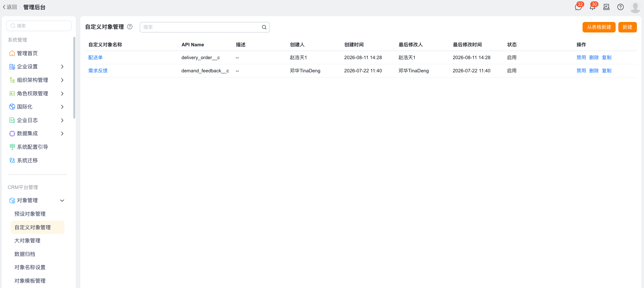Click the 系统迁移 sidebar icon
This screenshot has width=644, height=288.
12,160
